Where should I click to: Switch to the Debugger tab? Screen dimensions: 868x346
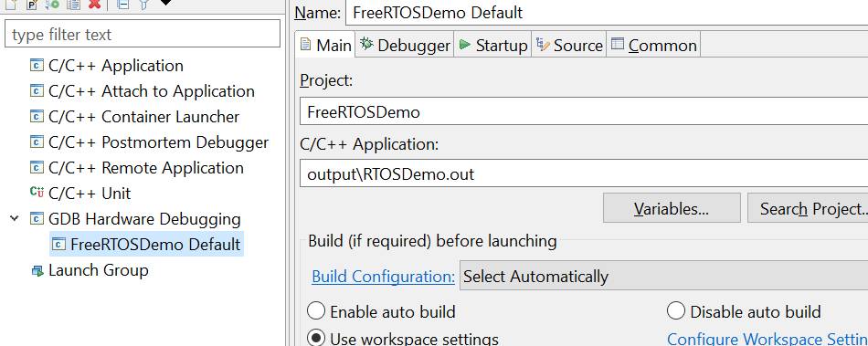(x=405, y=45)
